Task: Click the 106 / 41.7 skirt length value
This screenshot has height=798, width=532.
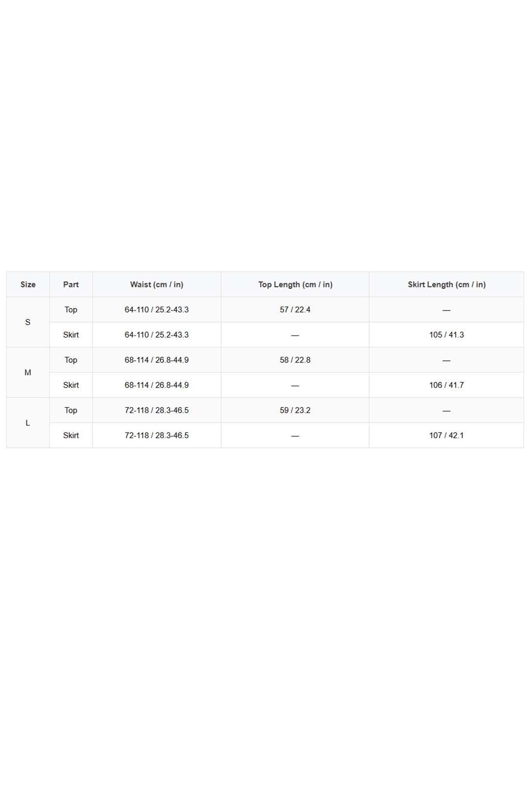Action: click(446, 385)
